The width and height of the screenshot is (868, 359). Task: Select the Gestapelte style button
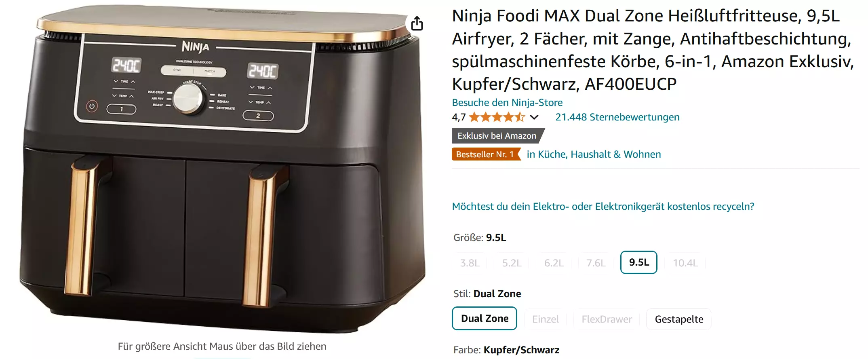(679, 319)
